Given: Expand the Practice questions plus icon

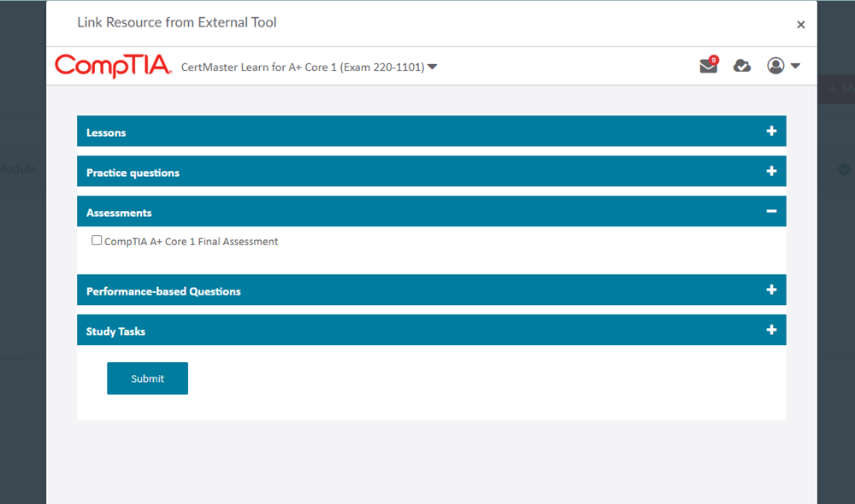Looking at the screenshot, I should (771, 171).
